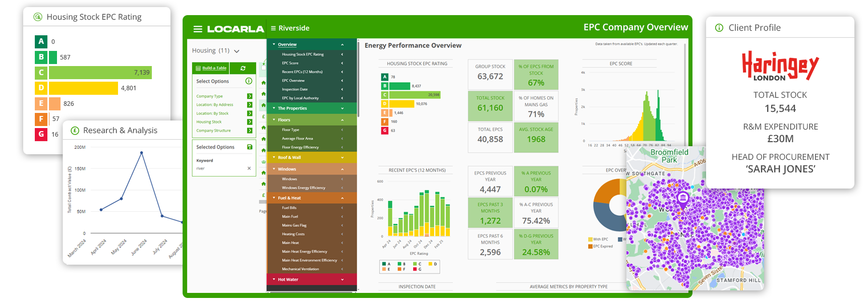Screen dimensions: 868x304
Task: Click the pound icon on Research & Analysis card
Action: pos(75,131)
